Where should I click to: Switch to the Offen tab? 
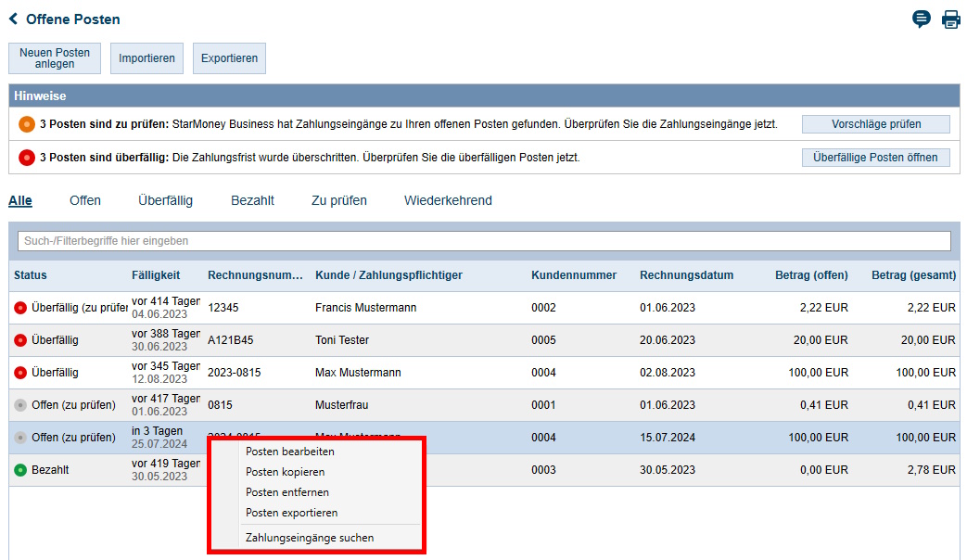(x=85, y=200)
